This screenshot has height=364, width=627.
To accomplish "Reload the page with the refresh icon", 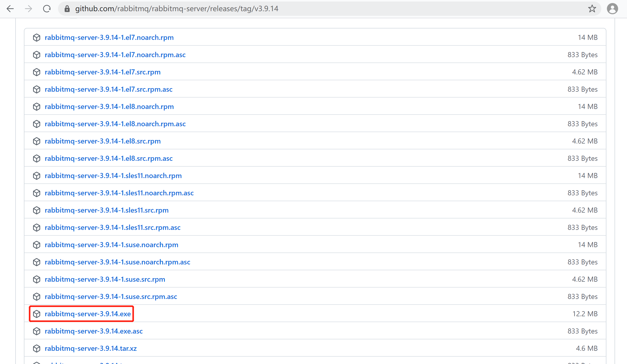I will click(x=47, y=9).
